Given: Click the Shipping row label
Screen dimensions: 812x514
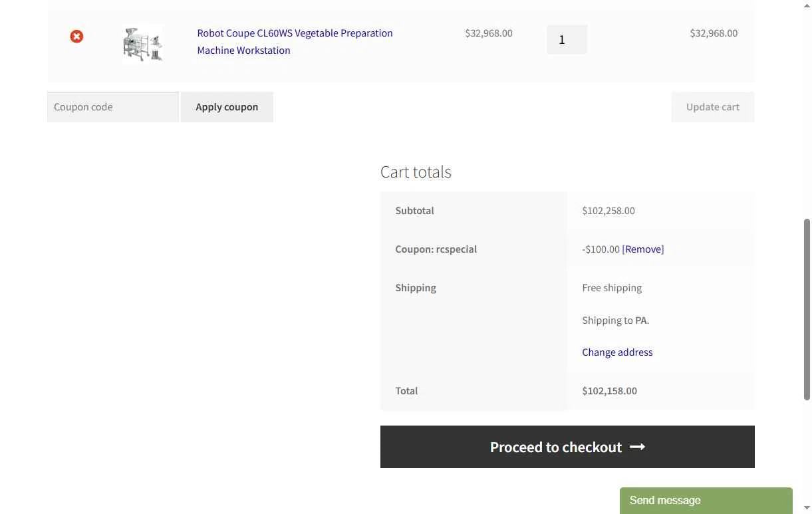Looking at the screenshot, I should pos(416,288).
